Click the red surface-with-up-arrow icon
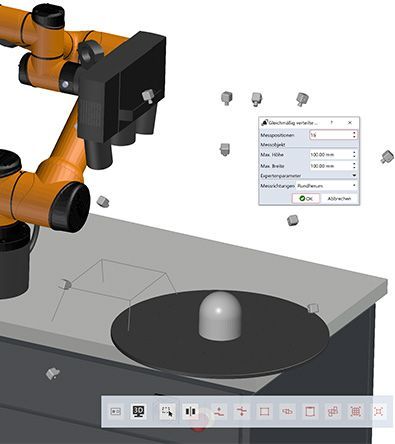395x444 pixels. pyautogui.click(x=219, y=411)
